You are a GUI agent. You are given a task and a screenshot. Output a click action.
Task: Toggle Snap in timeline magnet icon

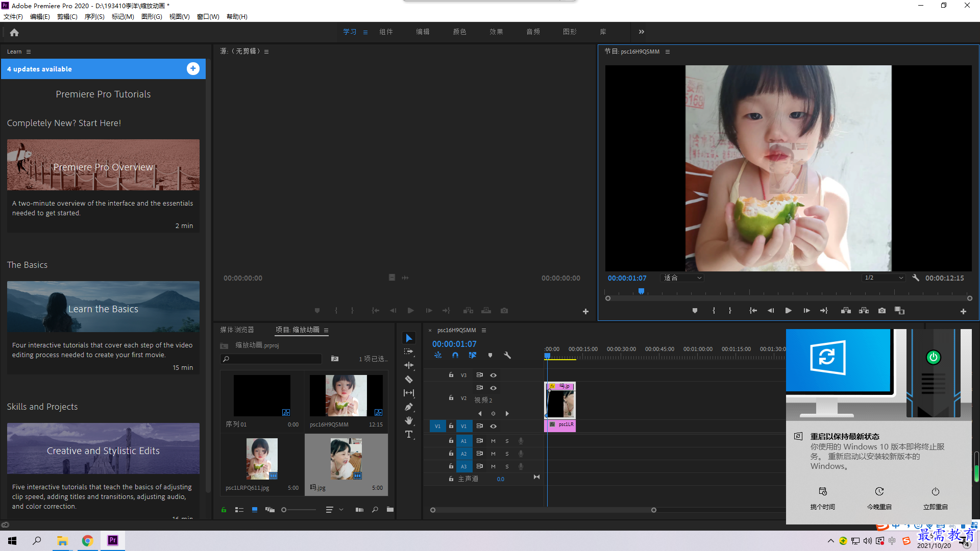point(455,355)
